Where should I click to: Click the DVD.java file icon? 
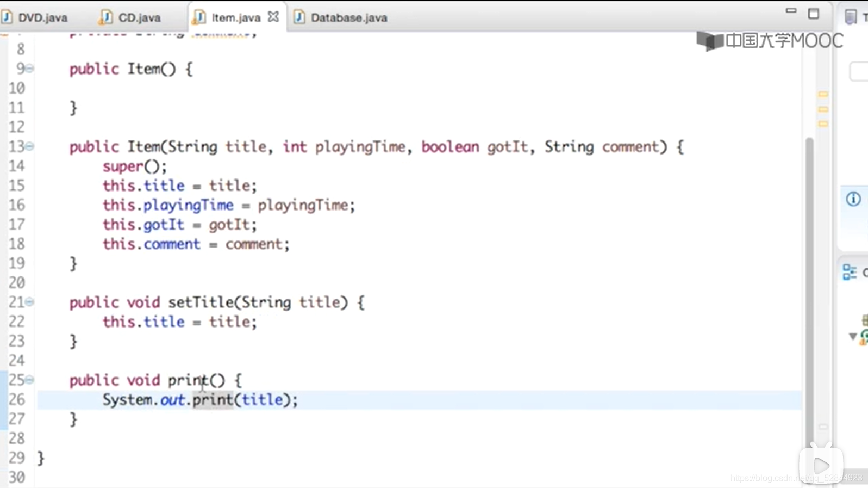click(x=7, y=17)
